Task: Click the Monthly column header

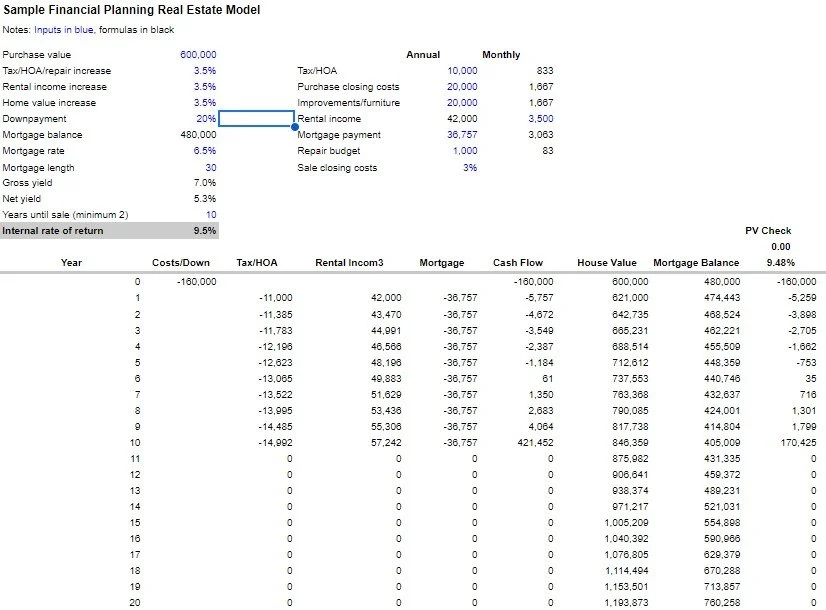Action: click(x=501, y=55)
